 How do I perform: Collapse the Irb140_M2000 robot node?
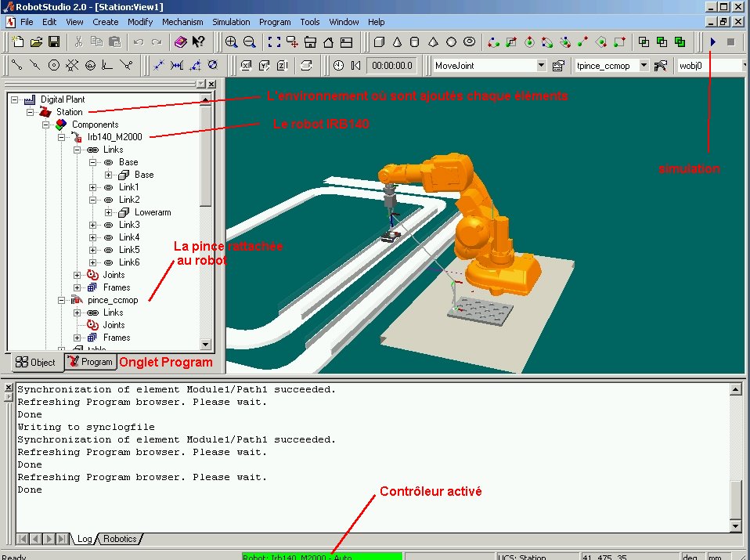tap(61, 137)
